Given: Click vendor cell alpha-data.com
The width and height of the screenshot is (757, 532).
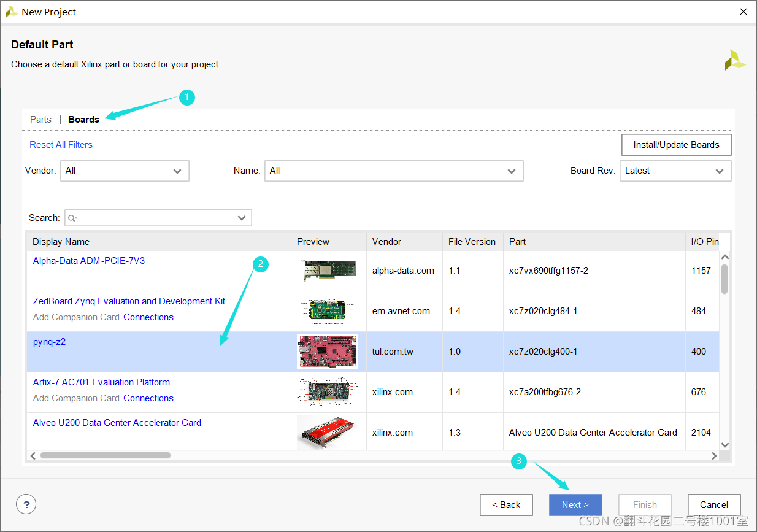Looking at the screenshot, I should 403,271.
